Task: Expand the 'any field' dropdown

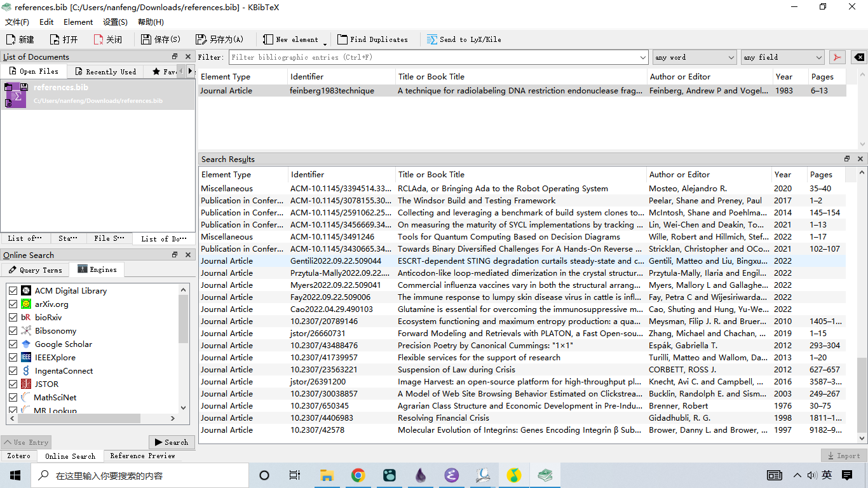Action: click(782, 57)
